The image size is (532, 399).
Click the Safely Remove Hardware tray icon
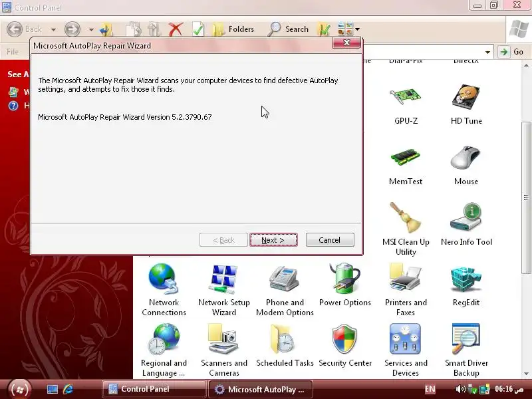(472, 389)
